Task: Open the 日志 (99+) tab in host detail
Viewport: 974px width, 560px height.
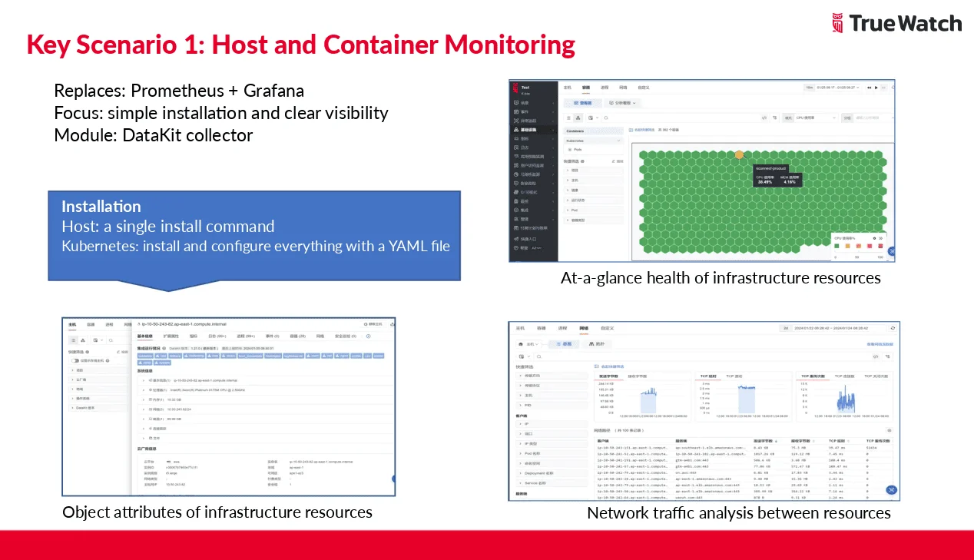Action: (217, 336)
